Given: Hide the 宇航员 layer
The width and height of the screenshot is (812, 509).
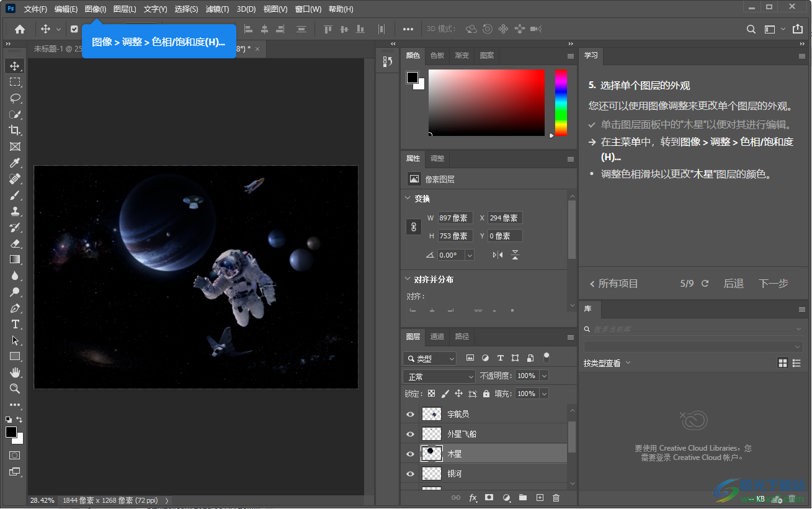Looking at the screenshot, I should pyautogui.click(x=409, y=413).
